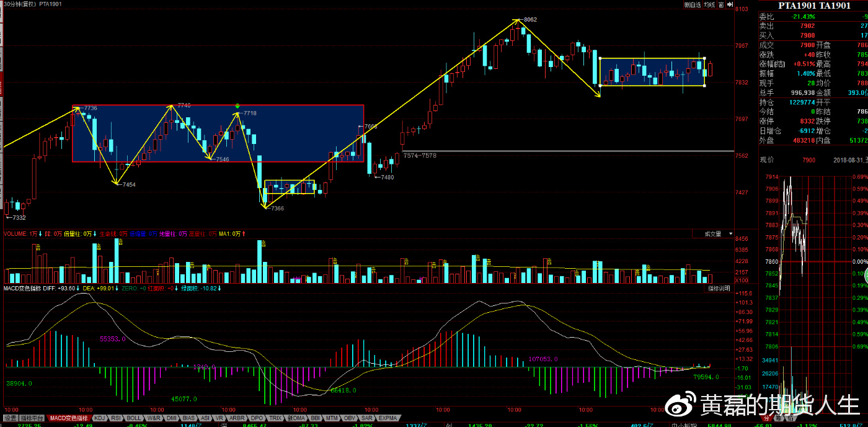Click the arrow icon to collapse side panel
The width and height of the screenshot is (868, 427).
[x=730, y=4]
